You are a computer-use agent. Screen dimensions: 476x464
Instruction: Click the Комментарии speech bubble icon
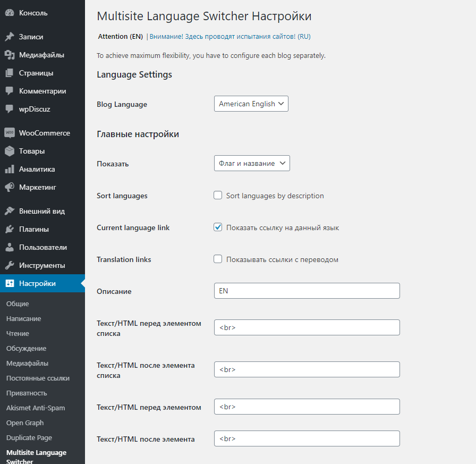click(x=10, y=91)
